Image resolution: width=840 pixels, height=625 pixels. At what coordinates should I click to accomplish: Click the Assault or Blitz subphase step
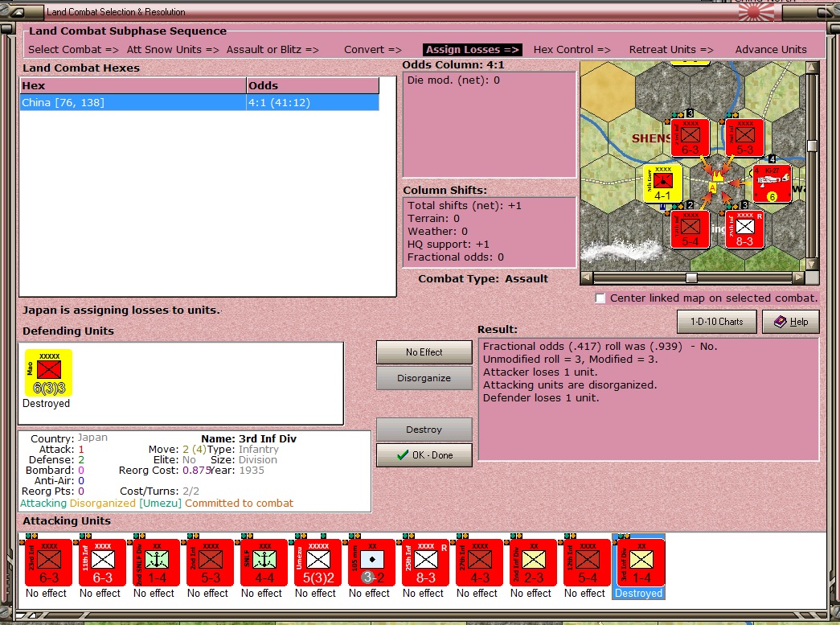tap(272, 49)
